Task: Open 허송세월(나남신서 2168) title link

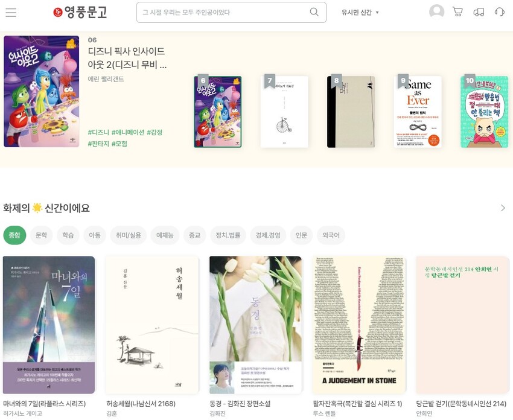Action: click(x=141, y=404)
